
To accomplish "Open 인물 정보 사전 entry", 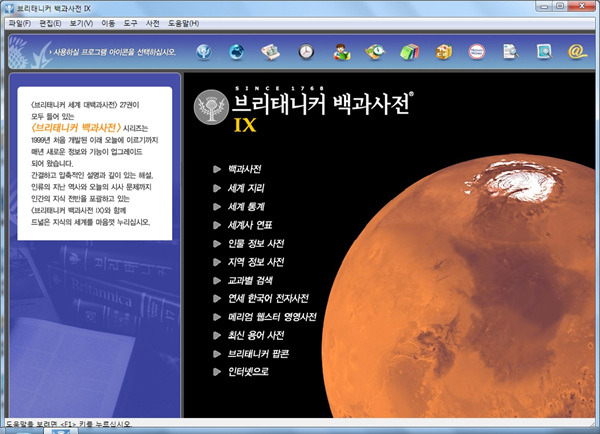I will 256,243.
